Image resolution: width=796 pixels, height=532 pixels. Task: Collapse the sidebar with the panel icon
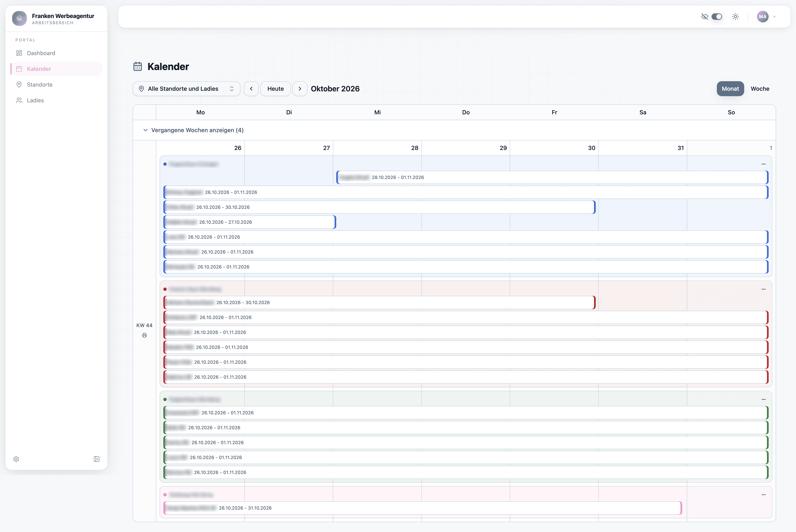click(x=96, y=459)
